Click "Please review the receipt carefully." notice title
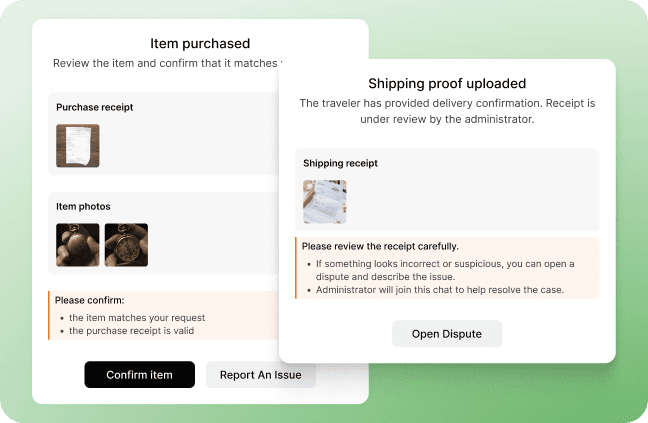648x423 pixels. click(x=380, y=246)
